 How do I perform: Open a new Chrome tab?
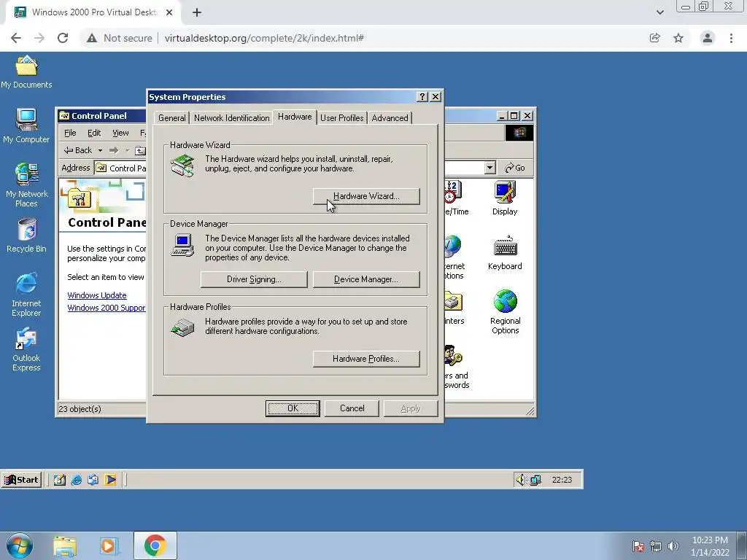(x=197, y=12)
